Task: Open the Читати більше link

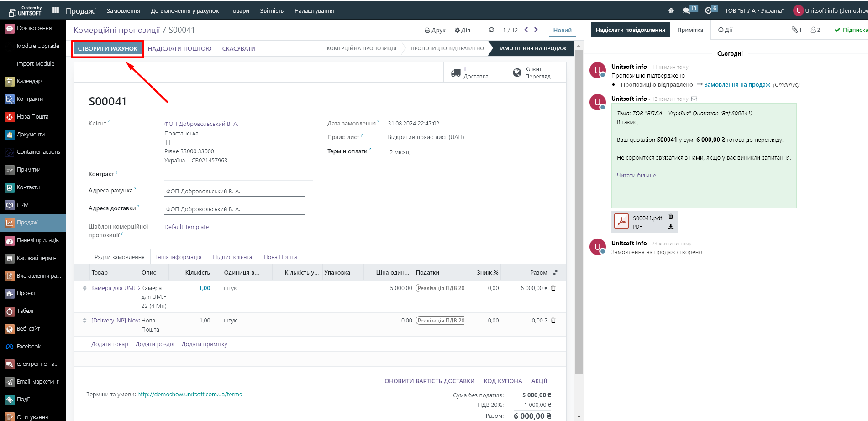Action: point(636,176)
